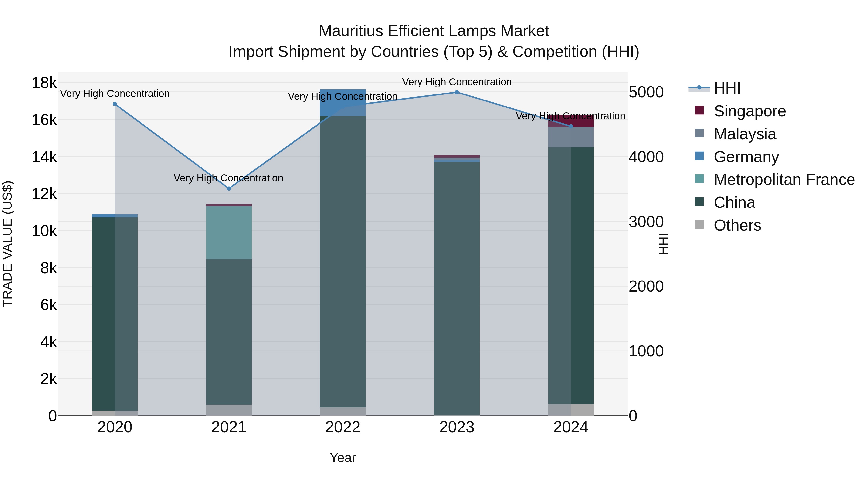Click the 2021 Metropolitan France bar segment
Screen dimensions: 868x488
[229, 232]
